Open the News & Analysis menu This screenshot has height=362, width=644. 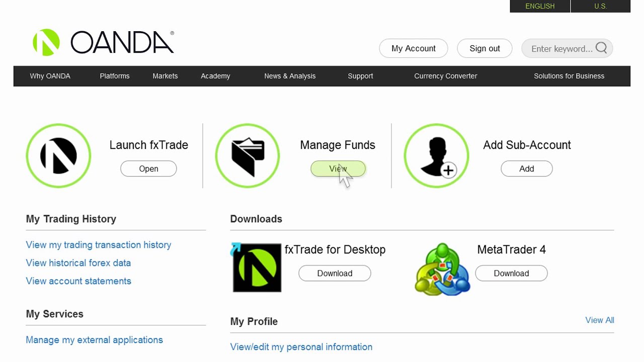(x=290, y=76)
